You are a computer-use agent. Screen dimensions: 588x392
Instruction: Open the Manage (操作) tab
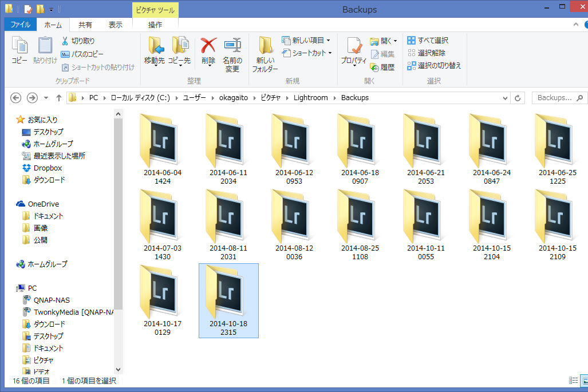tap(155, 25)
